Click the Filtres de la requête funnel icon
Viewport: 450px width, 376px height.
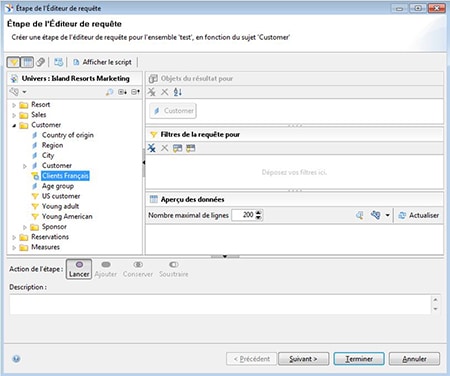(x=153, y=134)
